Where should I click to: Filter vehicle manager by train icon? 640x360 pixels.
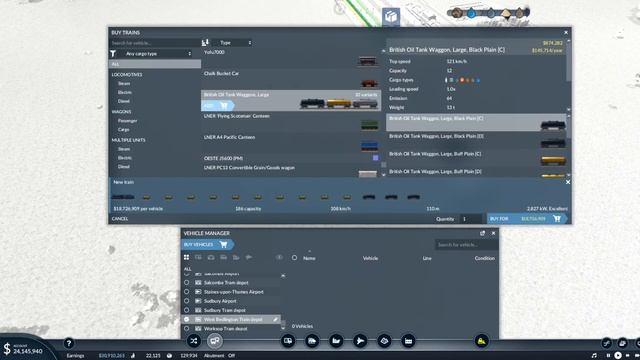[224, 258]
